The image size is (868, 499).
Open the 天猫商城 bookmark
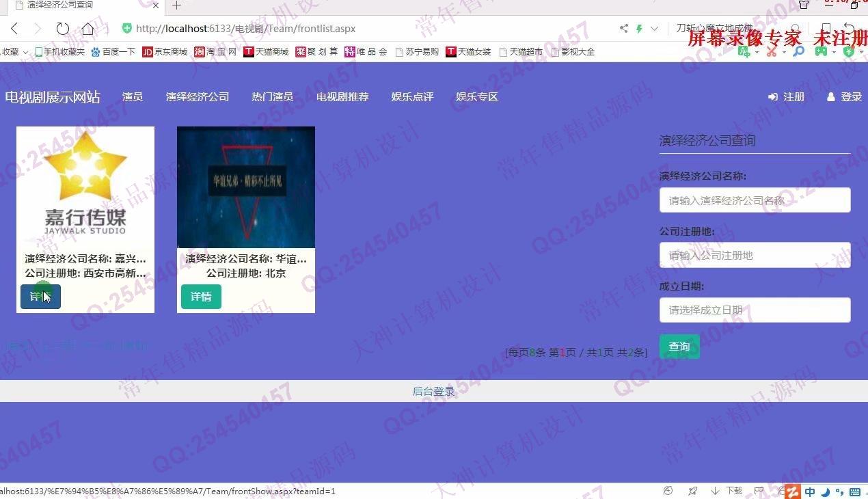click(266, 51)
